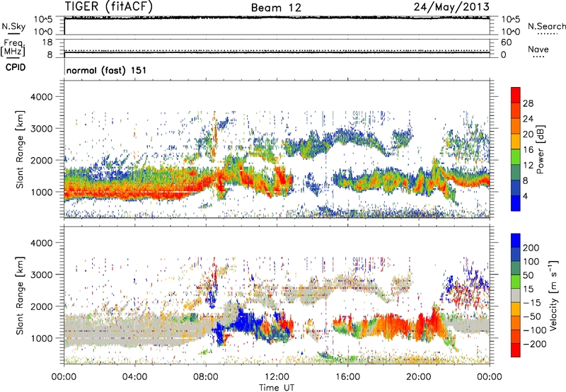Click the "4000" tick of the velocity panel
This screenshot has width=566, height=392.
41,243
